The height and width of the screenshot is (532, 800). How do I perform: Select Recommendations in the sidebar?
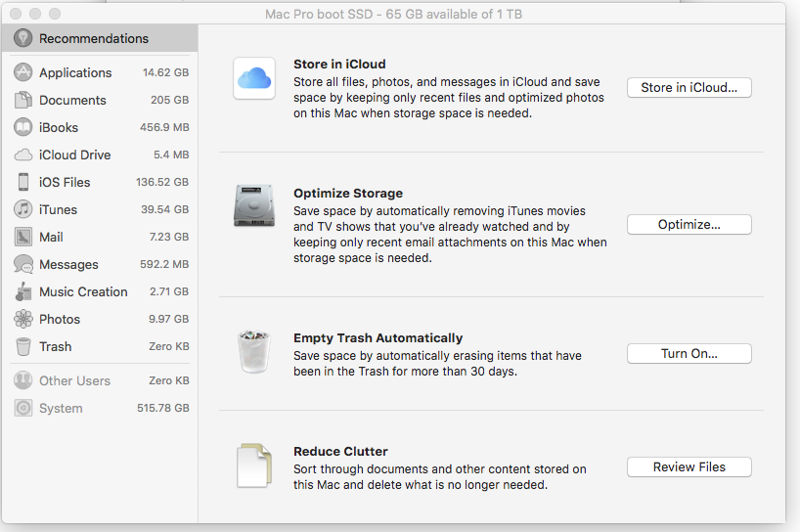100,38
